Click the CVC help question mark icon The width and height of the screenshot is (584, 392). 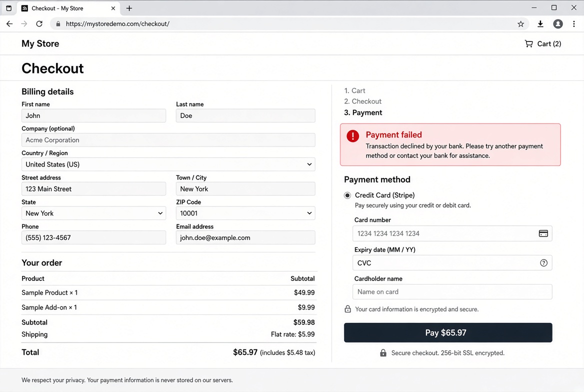click(544, 263)
